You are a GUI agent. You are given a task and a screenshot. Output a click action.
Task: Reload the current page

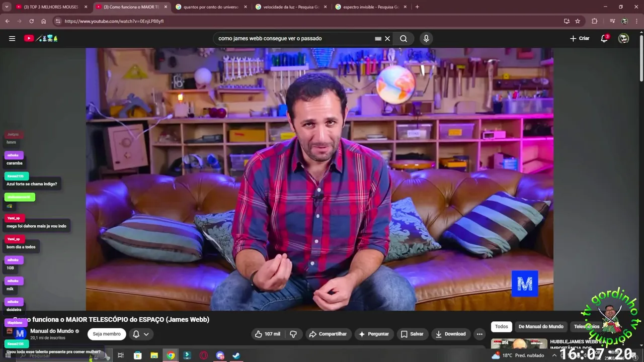pyautogui.click(x=31, y=21)
